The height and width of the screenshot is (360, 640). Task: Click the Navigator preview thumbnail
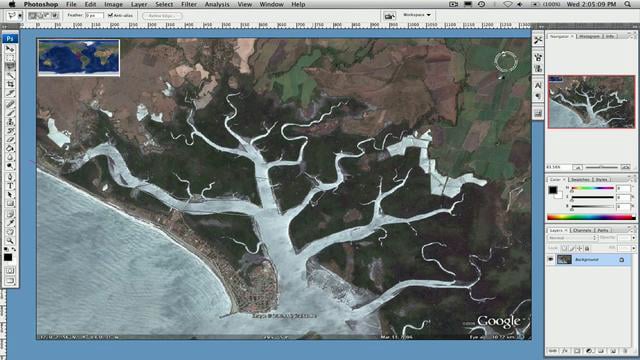click(x=591, y=102)
